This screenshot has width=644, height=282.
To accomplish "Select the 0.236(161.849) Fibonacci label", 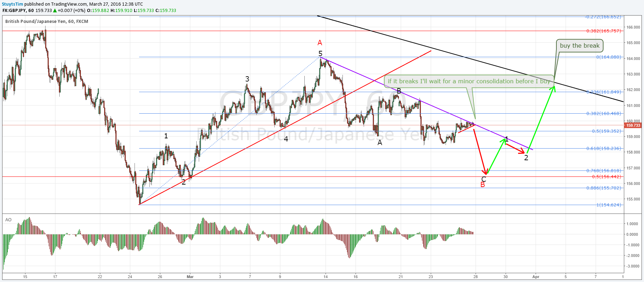I will [x=603, y=92].
